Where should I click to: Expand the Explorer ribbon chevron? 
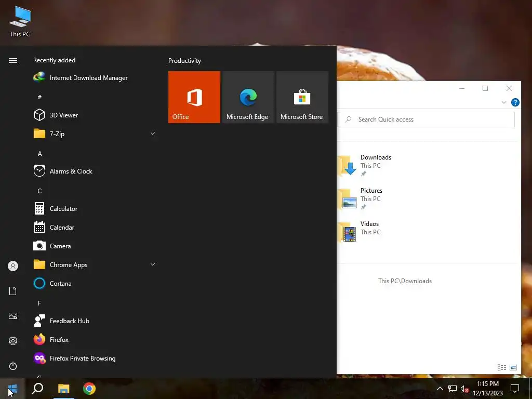504,102
